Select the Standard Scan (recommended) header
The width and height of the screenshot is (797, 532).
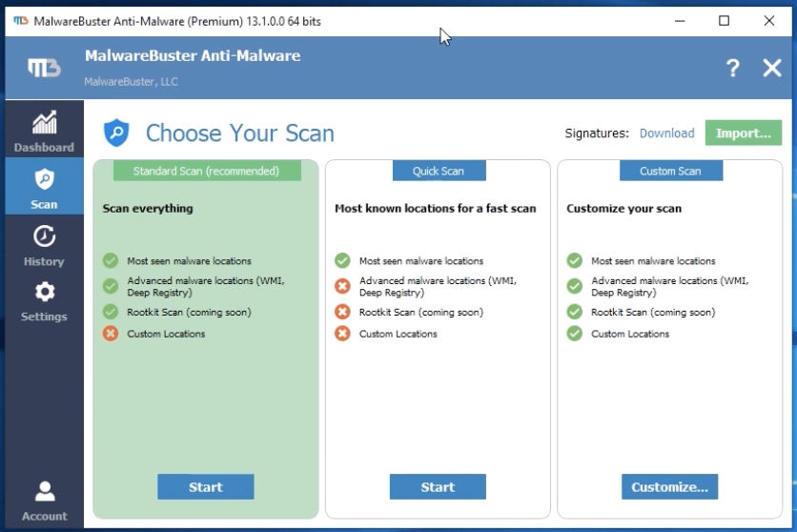point(207,171)
